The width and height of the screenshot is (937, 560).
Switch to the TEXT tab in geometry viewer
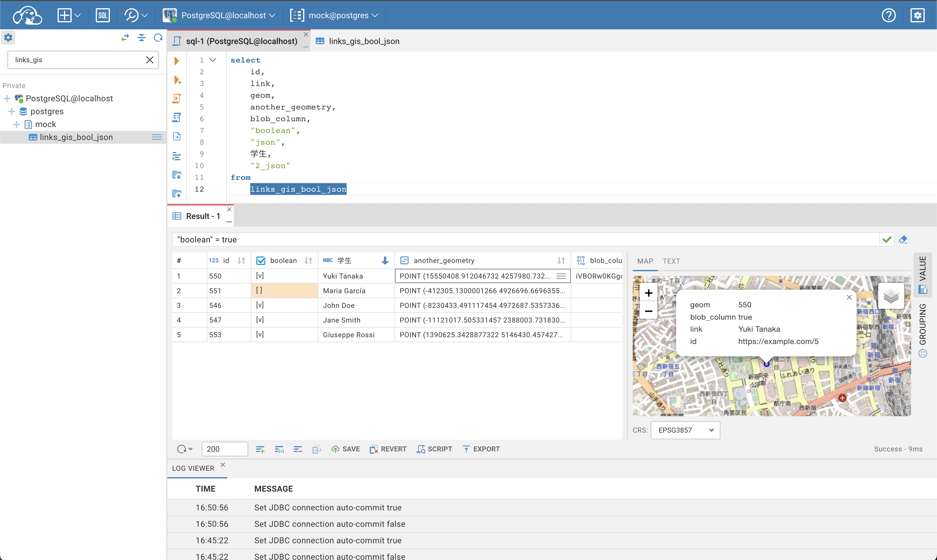point(671,261)
